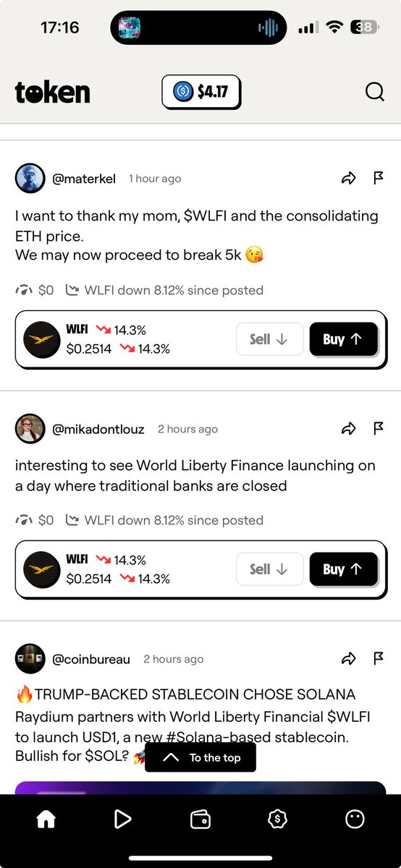Open @coinbureau profile avatar

point(30,659)
